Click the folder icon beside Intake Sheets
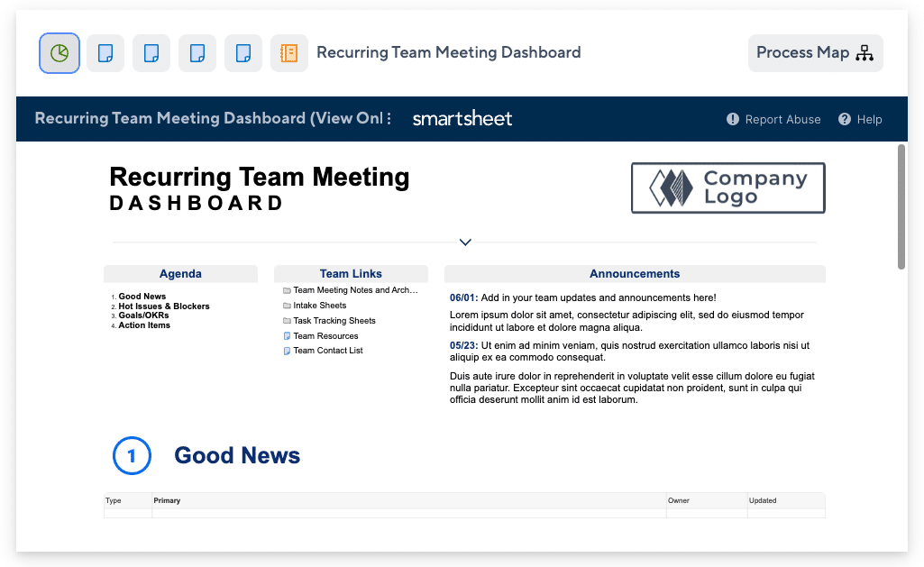Screen dimensions: 924x567 pyautogui.click(x=287, y=306)
